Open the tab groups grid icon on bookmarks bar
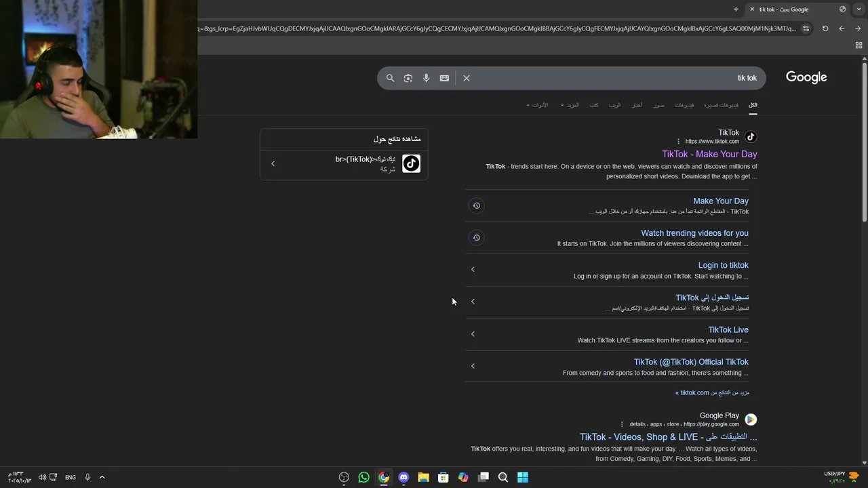 pyautogui.click(x=859, y=45)
